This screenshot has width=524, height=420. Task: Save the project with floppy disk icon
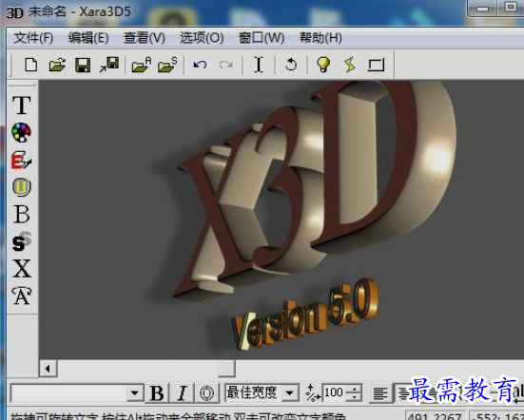tap(83, 65)
